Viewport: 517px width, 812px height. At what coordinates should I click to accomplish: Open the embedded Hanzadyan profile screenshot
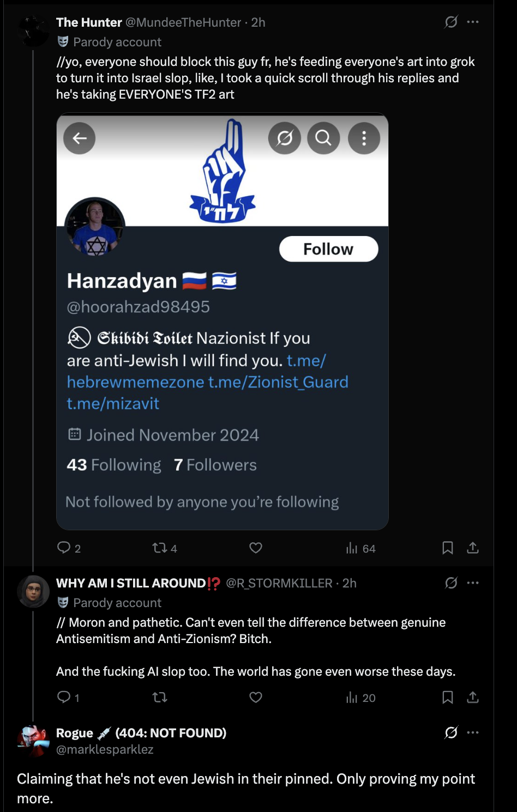(223, 321)
